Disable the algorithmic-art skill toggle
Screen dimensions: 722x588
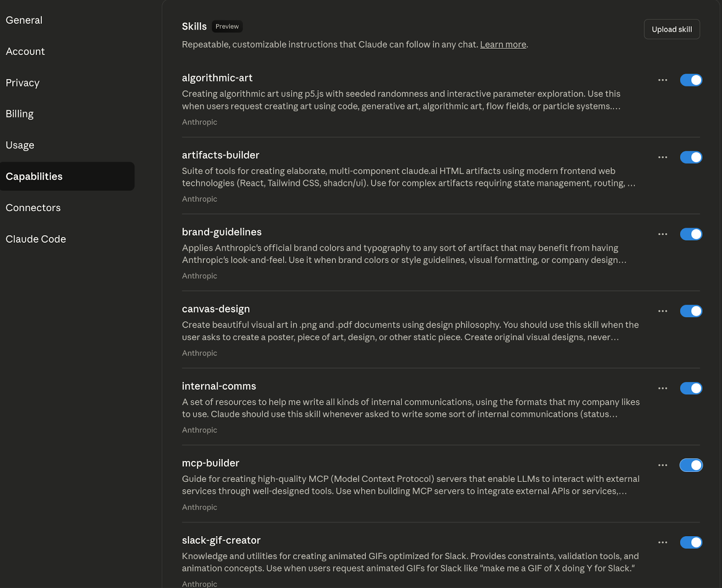click(691, 80)
